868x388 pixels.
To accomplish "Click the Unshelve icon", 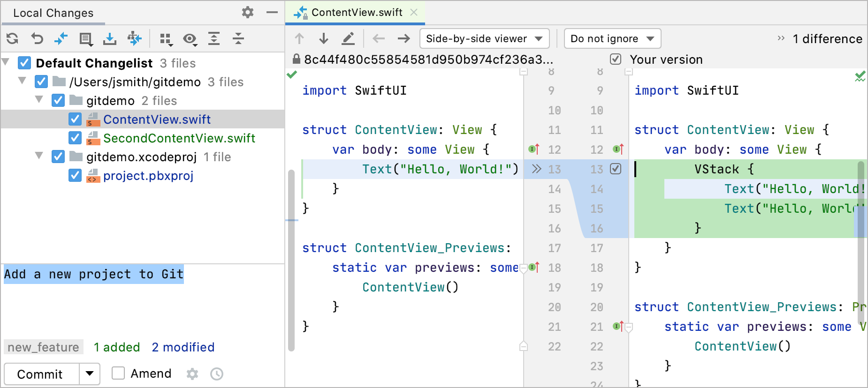I will (135, 38).
